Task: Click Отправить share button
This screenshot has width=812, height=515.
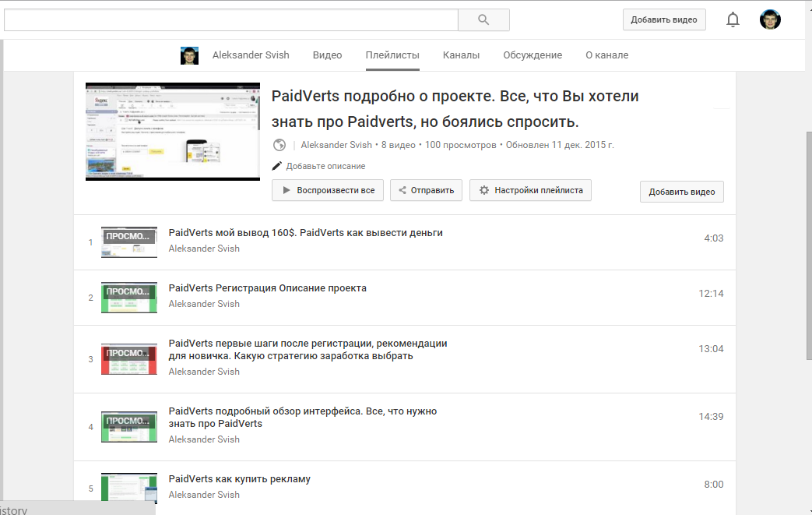Action: tap(426, 190)
